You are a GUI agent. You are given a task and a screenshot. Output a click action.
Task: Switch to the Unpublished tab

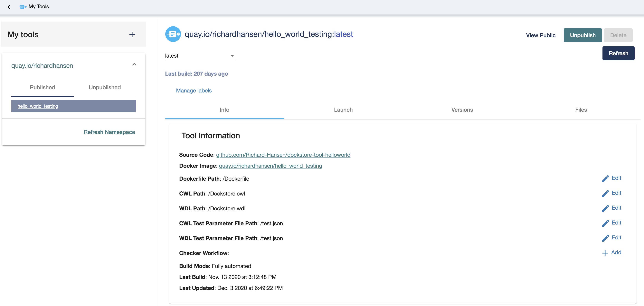click(x=105, y=88)
